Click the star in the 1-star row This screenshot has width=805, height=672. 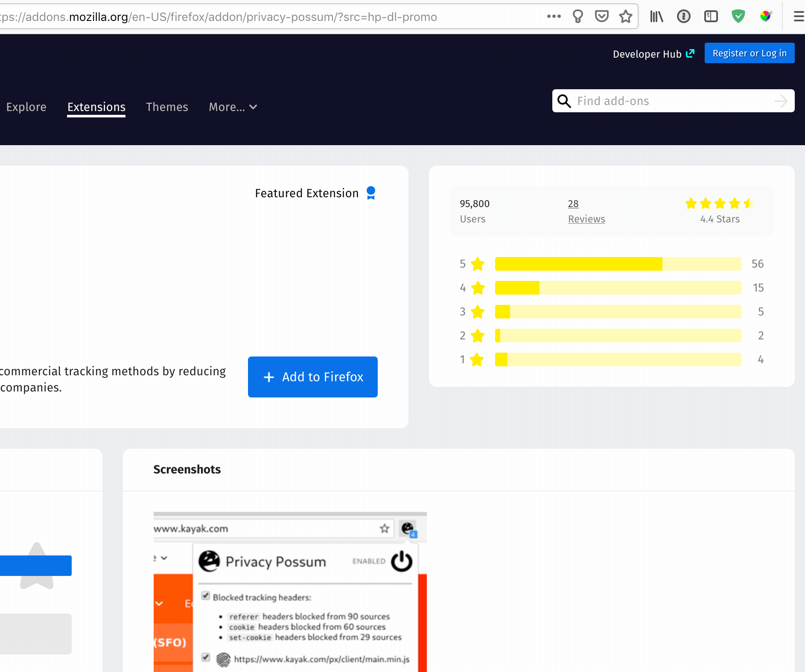(x=477, y=359)
